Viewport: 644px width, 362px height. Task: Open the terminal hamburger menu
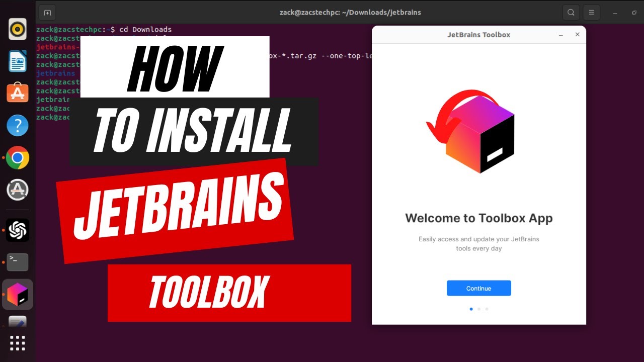[x=592, y=13]
